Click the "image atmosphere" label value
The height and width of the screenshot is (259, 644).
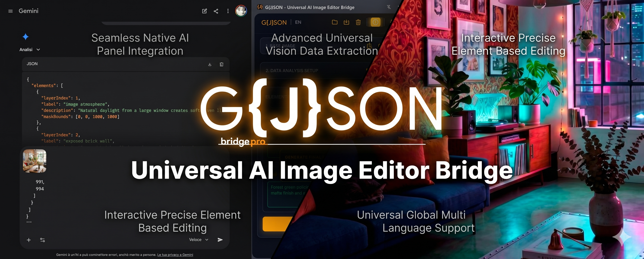pyautogui.click(x=85, y=104)
